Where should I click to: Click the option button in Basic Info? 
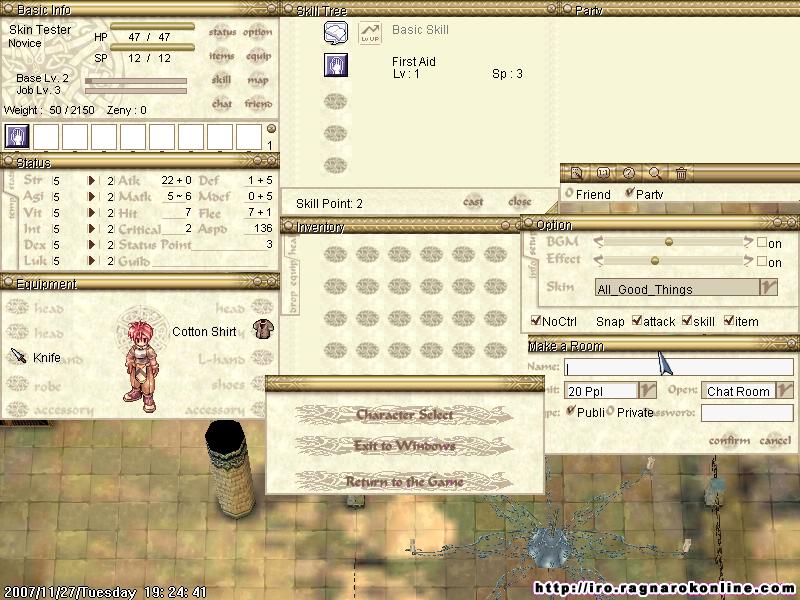coord(258,32)
